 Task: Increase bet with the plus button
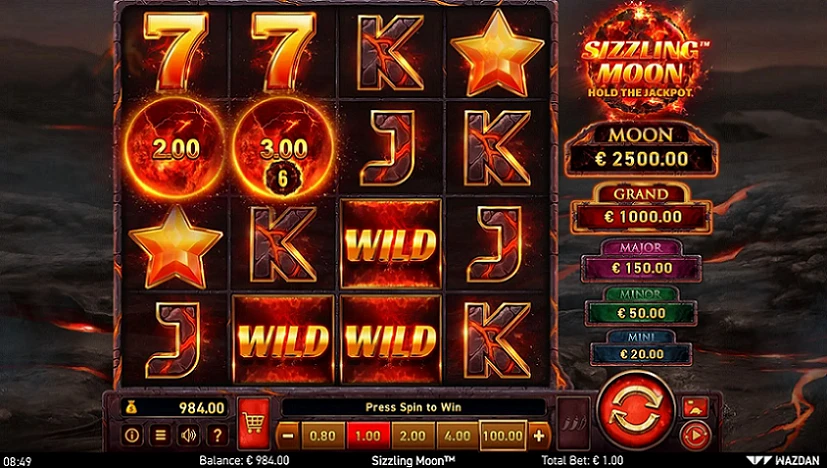pos(539,436)
